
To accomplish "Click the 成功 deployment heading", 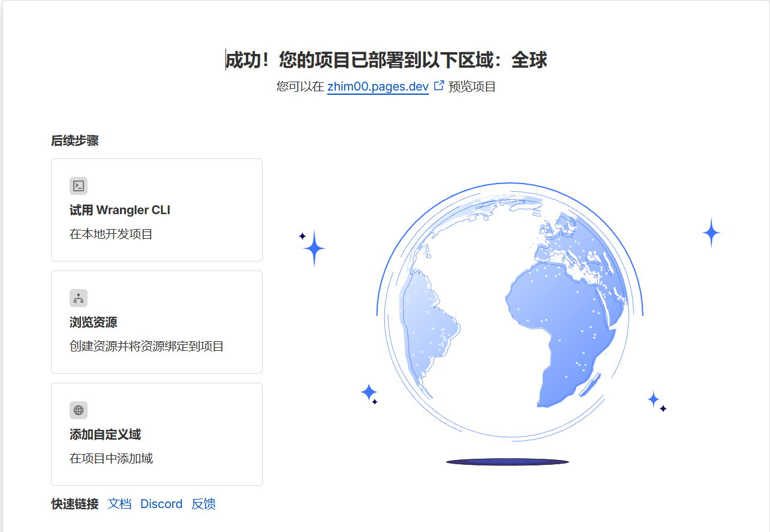I will coord(386,60).
